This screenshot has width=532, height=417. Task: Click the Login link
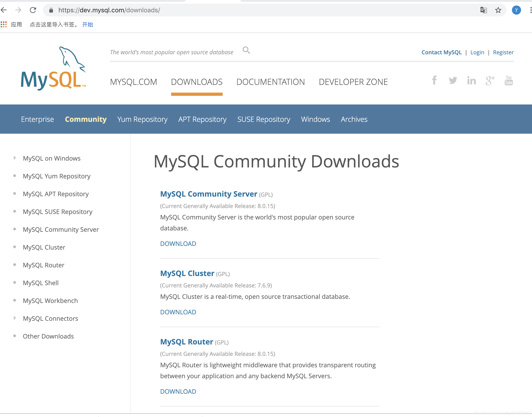477,52
